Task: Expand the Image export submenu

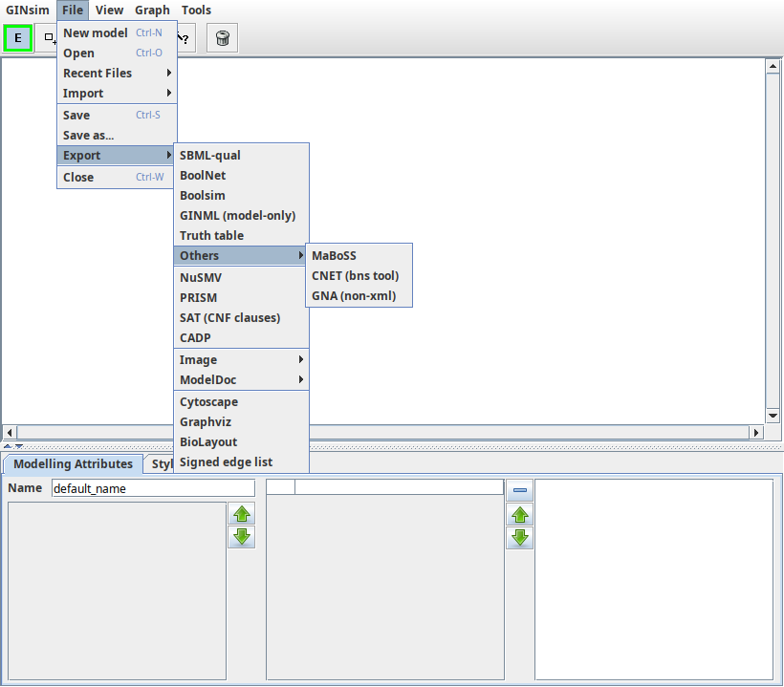Action: pos(229,359)
